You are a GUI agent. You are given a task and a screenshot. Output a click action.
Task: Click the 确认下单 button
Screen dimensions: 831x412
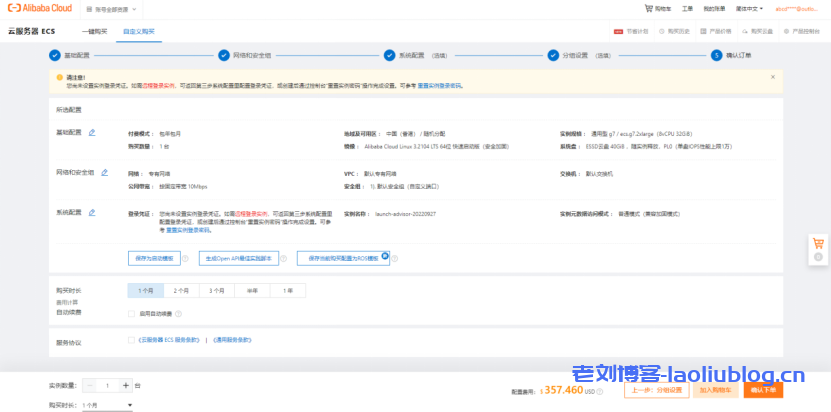[762, 390]
